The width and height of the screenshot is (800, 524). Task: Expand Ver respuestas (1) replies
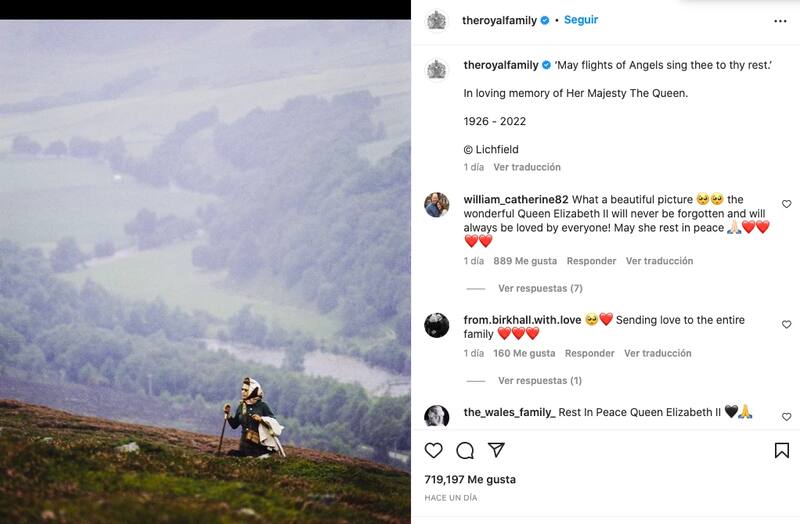[x=540, y=381]
